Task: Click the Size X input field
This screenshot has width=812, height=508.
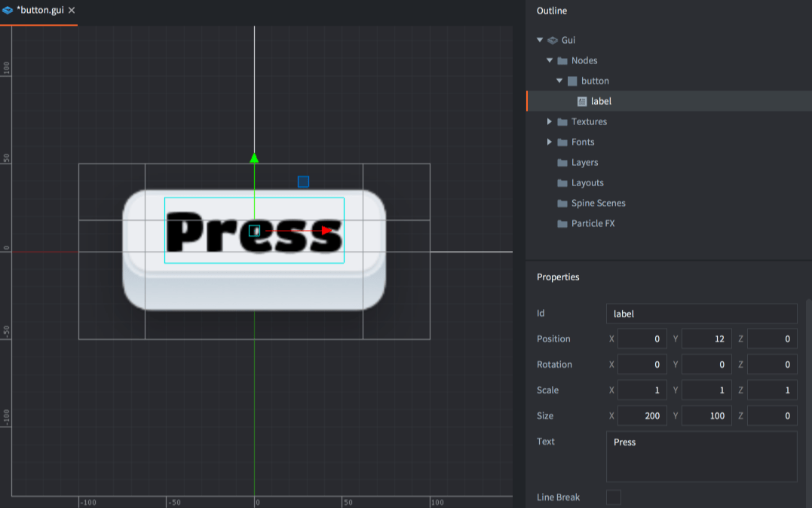Action: (x=642, y=416)
